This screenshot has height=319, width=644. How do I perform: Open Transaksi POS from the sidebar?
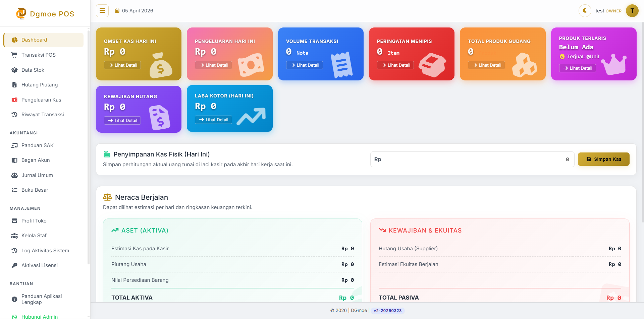pyautogui.click(x=38, y=55)
